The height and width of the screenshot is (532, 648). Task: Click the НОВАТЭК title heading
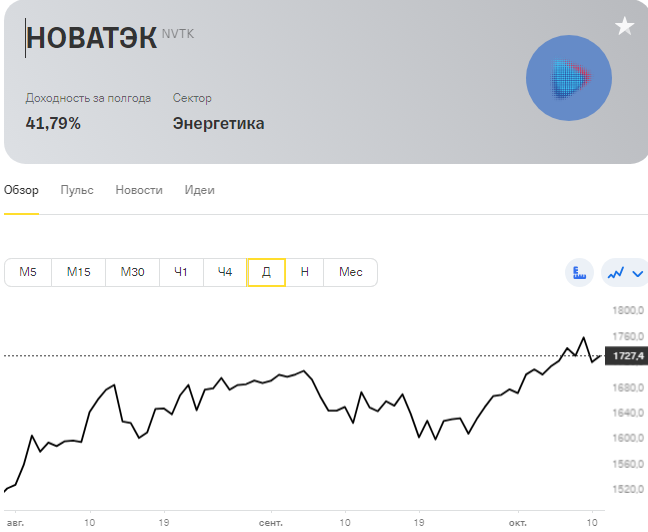(x=91, y=38)
